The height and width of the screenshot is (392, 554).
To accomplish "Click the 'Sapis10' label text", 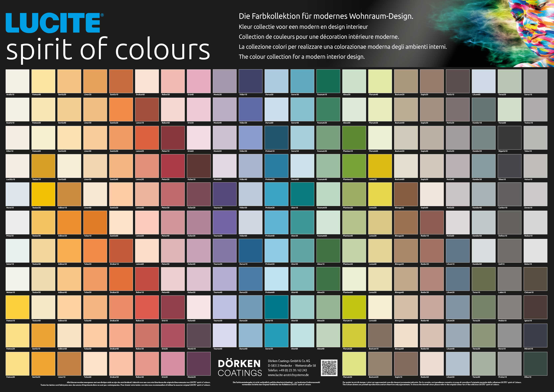I will [399, 377].
